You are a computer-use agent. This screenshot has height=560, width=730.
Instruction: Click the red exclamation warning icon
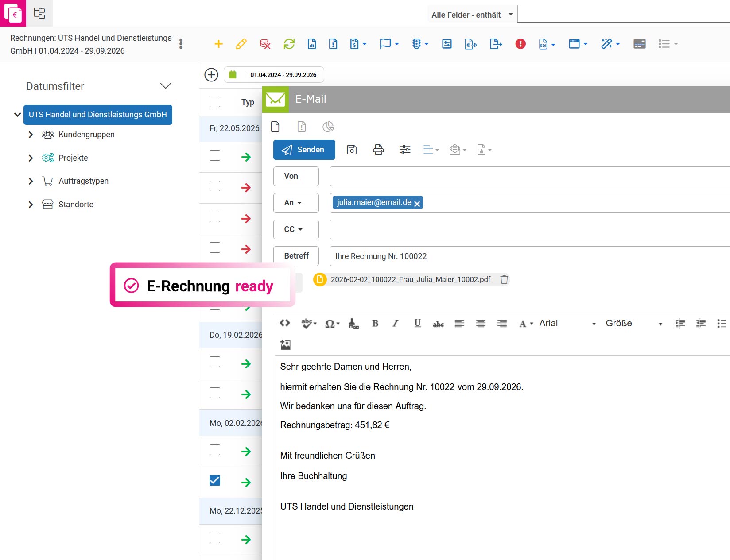point(520,44)
